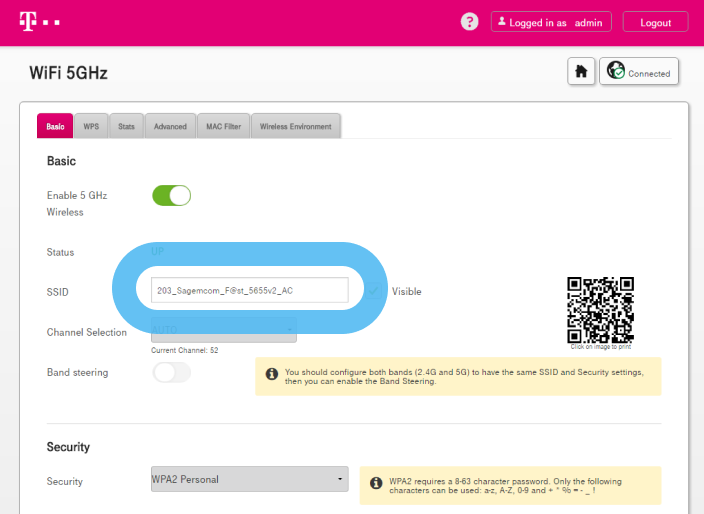Image resolution: width=704 pixels, height=514 pixels.
Task: Open the Channel Selection dropdown
Action: pyautogui.click(x=222, y=328)
